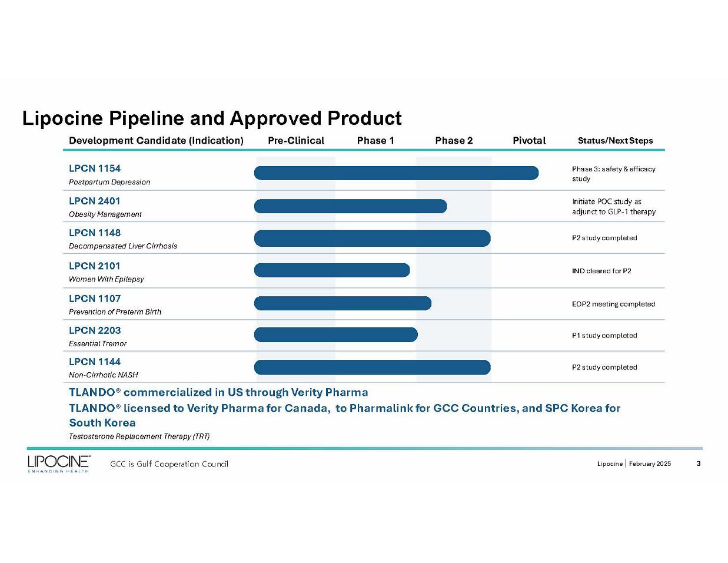Click the LPCN 1154 candidate name

[95, 168]
